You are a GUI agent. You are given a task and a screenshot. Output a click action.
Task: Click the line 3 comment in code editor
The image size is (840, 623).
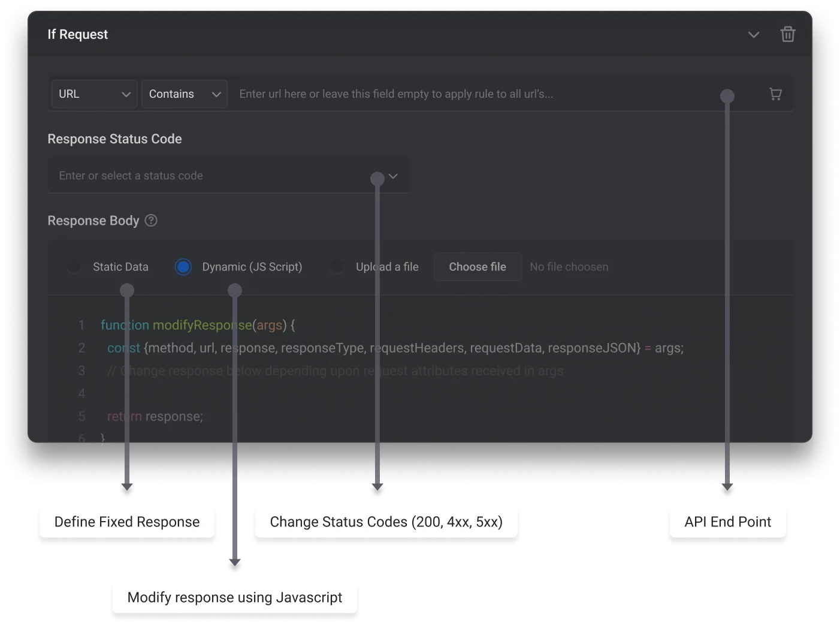point(336,371)
